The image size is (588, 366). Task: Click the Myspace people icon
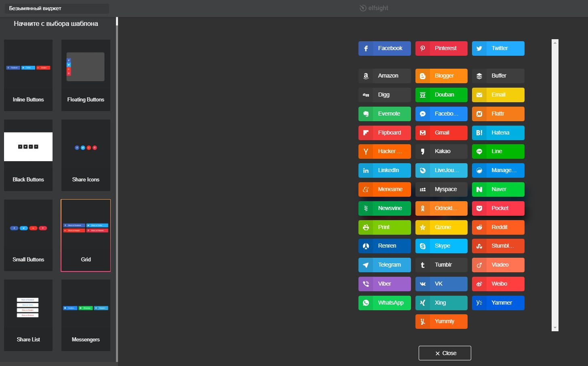tap(423, 189)
